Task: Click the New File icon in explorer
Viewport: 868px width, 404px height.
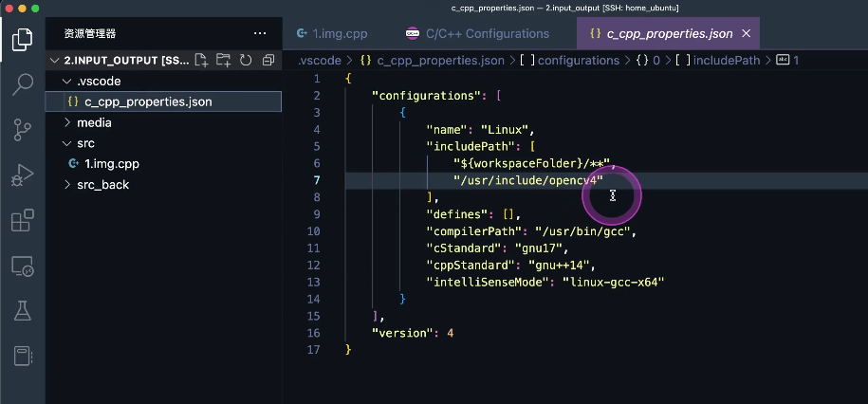Action: click(201, 61)
